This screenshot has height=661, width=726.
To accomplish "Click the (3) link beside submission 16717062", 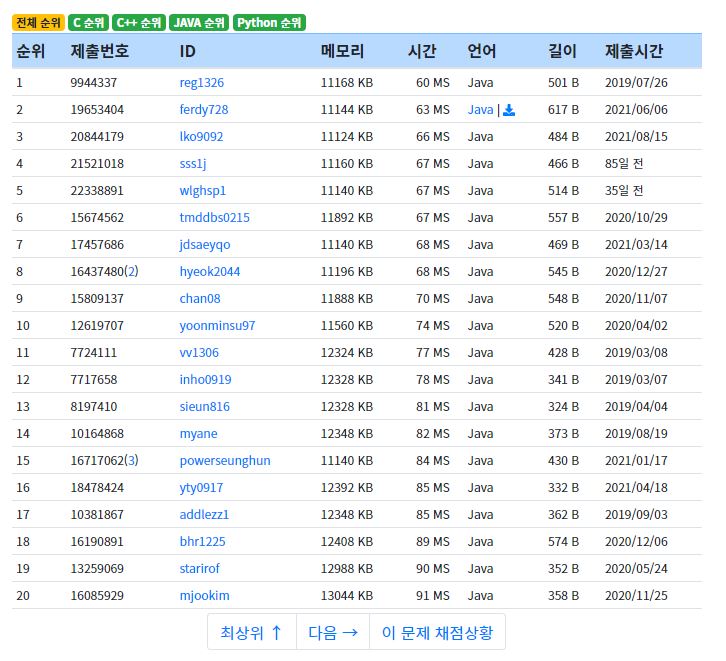I will [x=131, y=461].
